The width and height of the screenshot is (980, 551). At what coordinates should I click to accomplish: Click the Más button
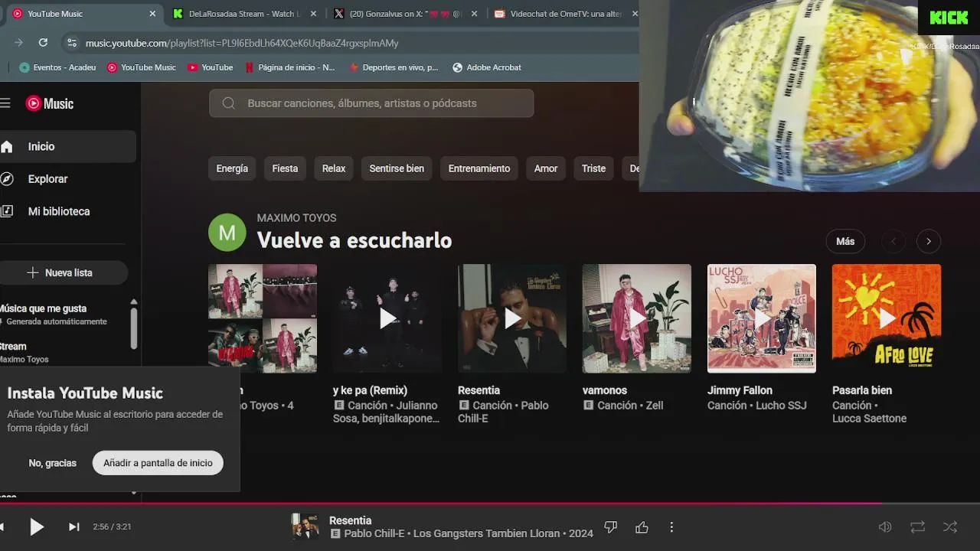tap(845, 241)
